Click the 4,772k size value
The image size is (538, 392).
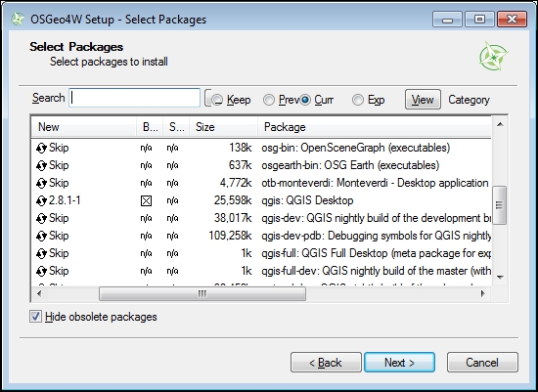pyautogui.click(x=236, y=183)
